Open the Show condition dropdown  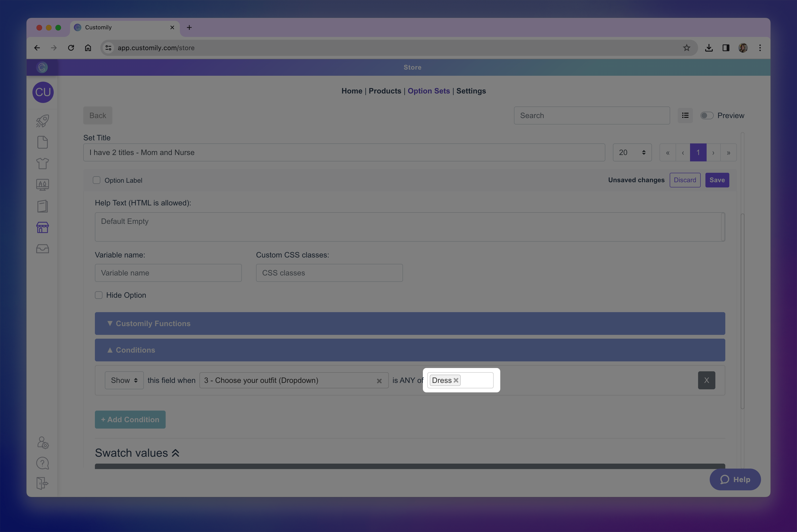tap(124, 380)
